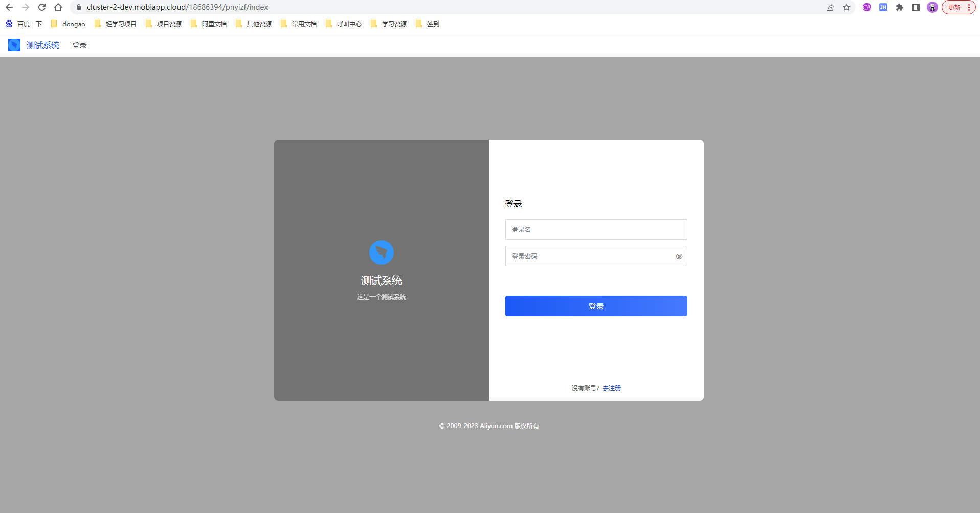This screenshot has width=980, height=513.
Task: Bookmark page with the star icon
Action: [x=847, y=7]
